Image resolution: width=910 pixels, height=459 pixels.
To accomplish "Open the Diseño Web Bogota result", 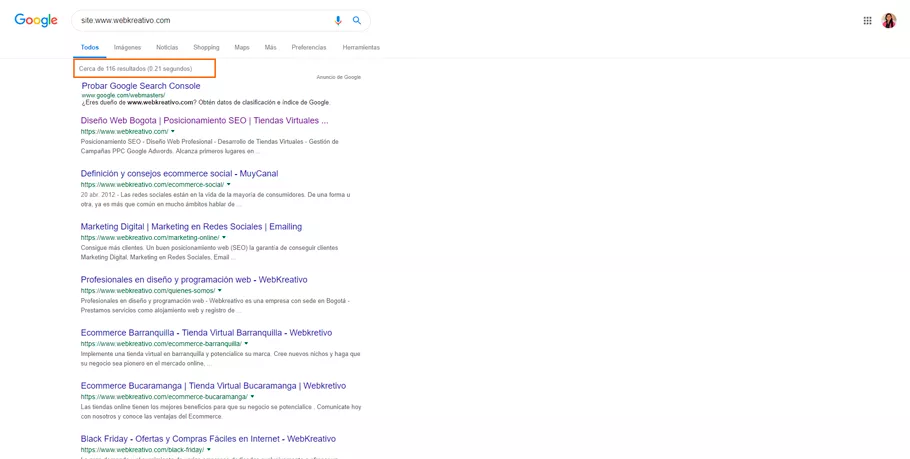I will pos(204,121).
